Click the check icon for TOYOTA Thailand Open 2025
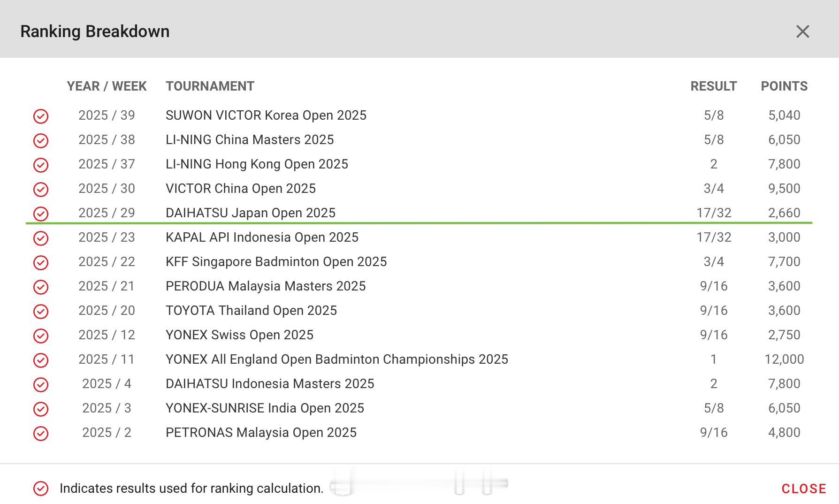The height and width of the screenshot is (504, 839). (41, 311)
